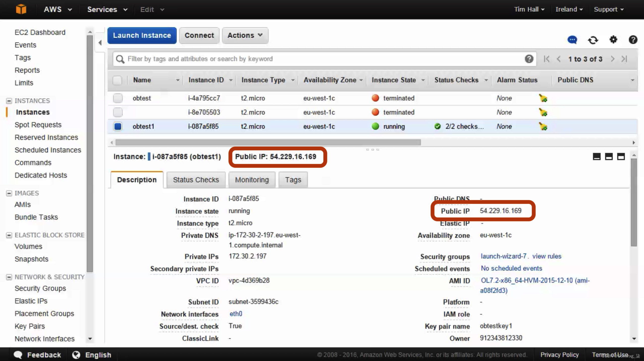Open the launch-wizard-7 security group link
The height and width of the screenshot is (361, 644).
coord(503,256)
